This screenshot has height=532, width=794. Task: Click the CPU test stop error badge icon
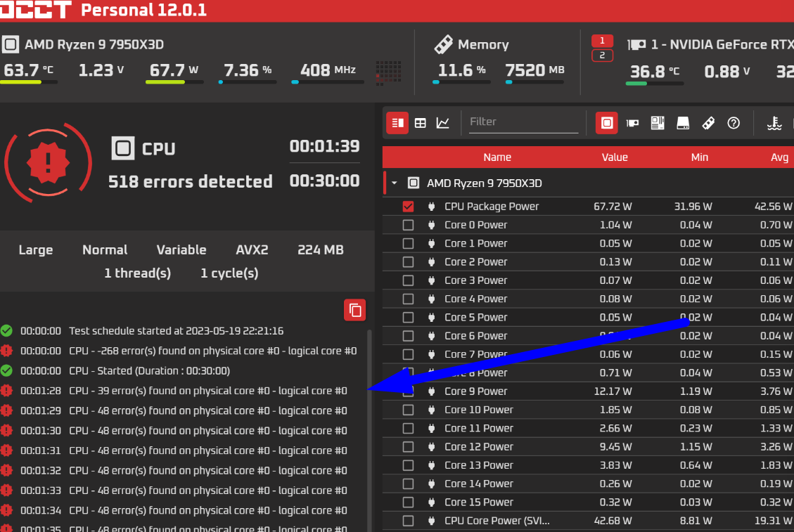pyautogui.click(x=48, y=162)
